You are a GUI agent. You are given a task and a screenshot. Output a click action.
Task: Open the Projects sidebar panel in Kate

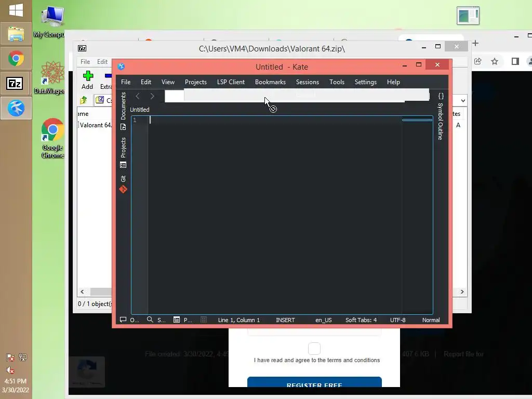(123, 153)
